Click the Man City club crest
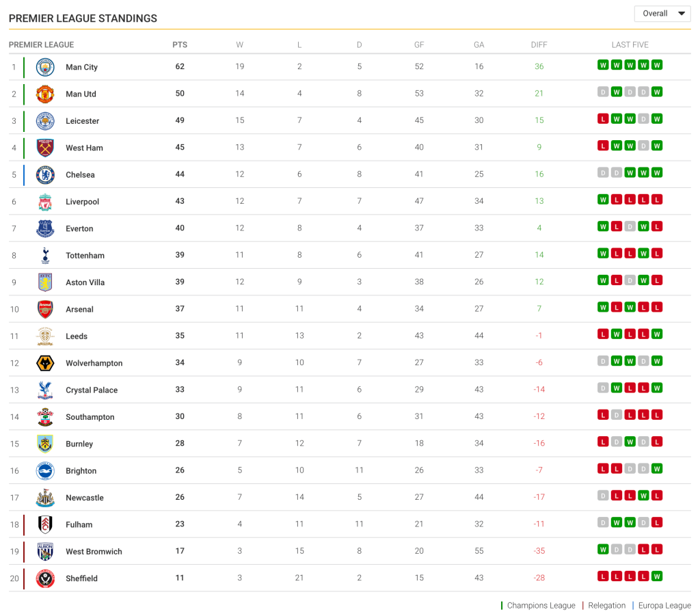 click(x=45, y=67)
